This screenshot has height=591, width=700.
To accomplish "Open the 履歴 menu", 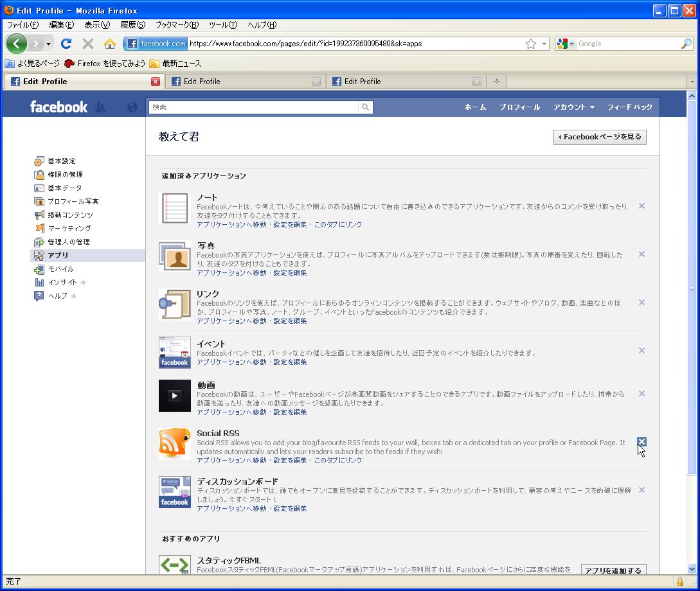I will [133, 25].
